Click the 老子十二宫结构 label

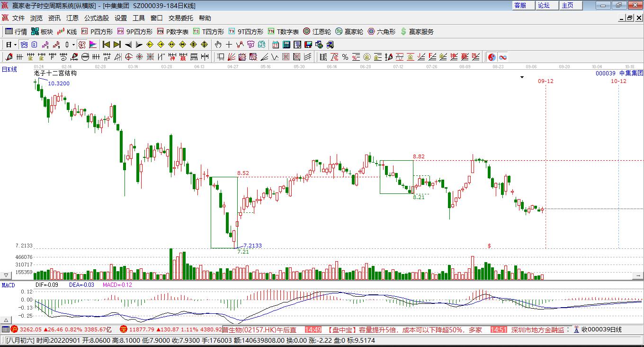pyautogui.click(x=55, y=73)
